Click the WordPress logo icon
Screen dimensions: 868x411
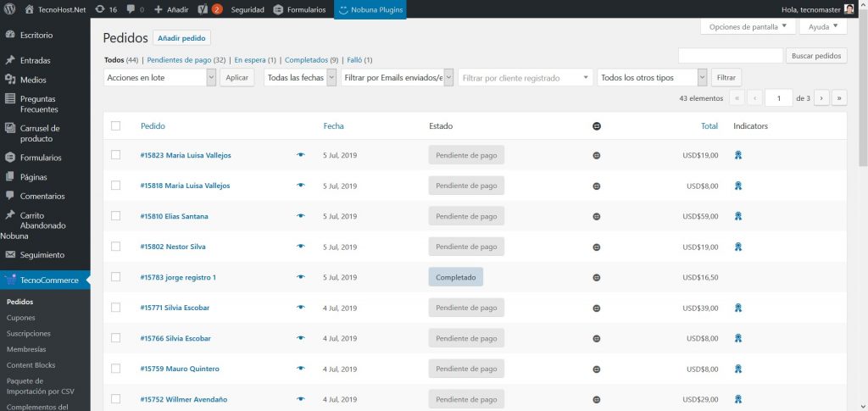10,9
